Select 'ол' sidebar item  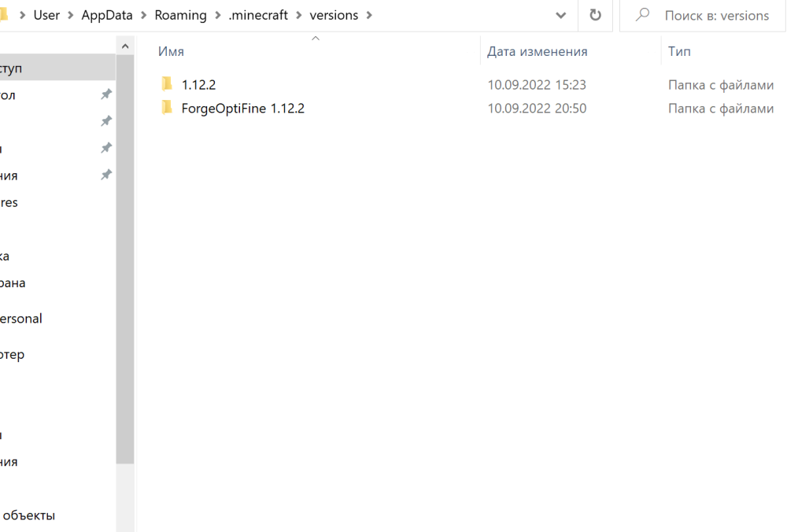(8, 95)
